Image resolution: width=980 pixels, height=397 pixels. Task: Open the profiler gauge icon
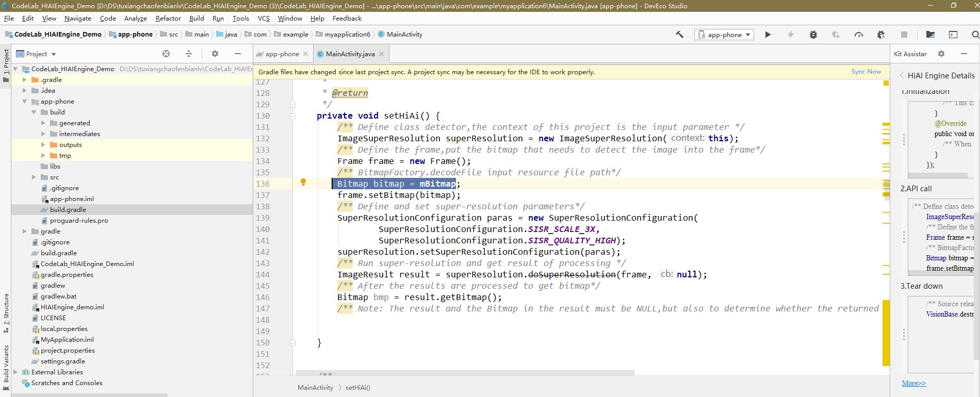tap(859, 35)
